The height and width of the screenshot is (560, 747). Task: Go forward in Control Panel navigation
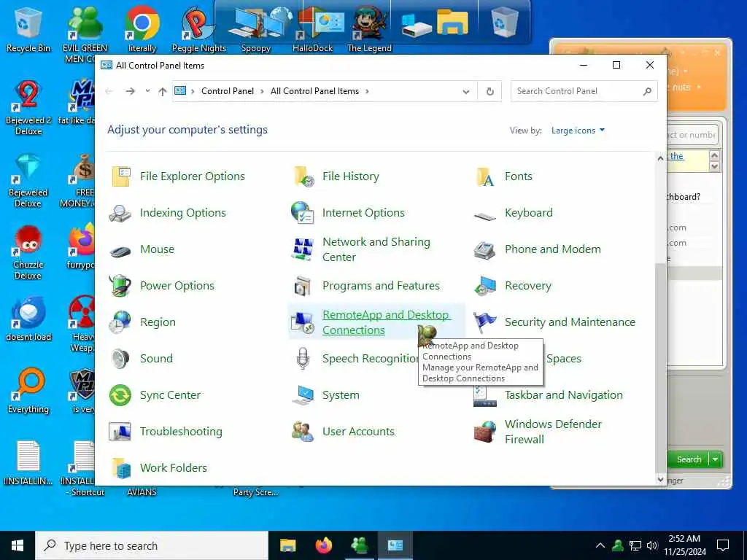click(130, 91)
